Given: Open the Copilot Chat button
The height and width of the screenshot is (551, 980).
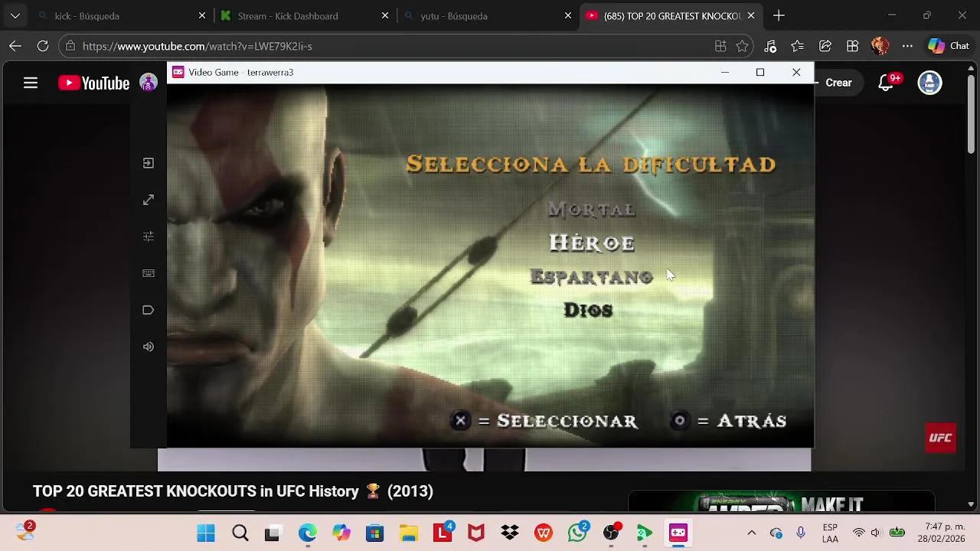Looking at the screenshot, I should coord(949,46).
